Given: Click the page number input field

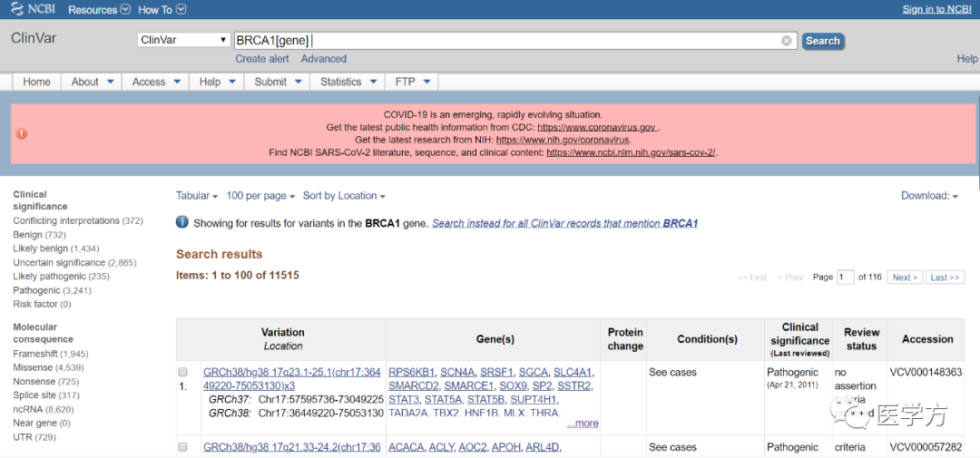Looking at the screenshot, I should point(845,278).
